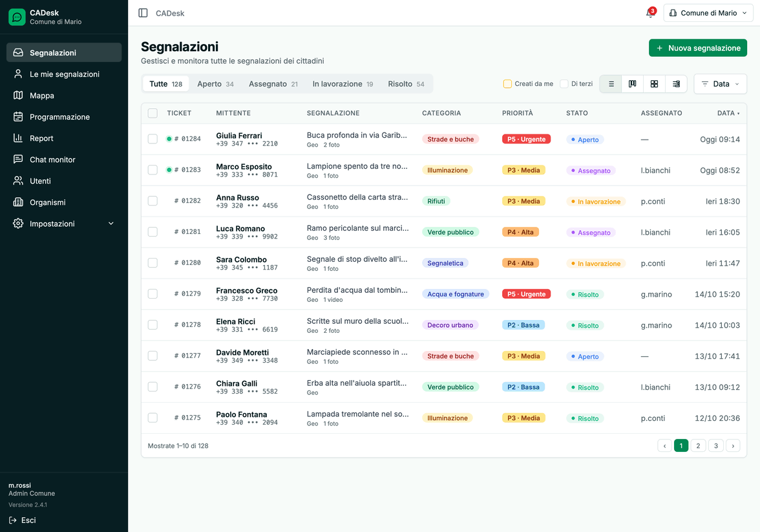Select the Assegnato 21 tab
Screen dimensions: 760x532
click(x=273, y=84)
